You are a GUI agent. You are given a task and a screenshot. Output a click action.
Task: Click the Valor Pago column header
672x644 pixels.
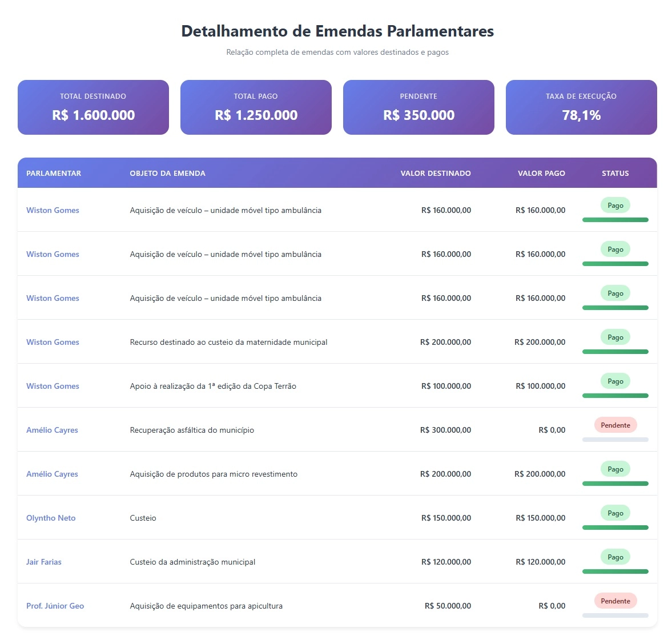[541, 173]
